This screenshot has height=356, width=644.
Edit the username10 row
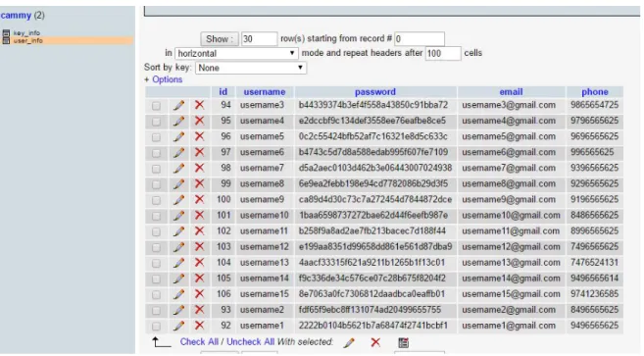point(178,216)
